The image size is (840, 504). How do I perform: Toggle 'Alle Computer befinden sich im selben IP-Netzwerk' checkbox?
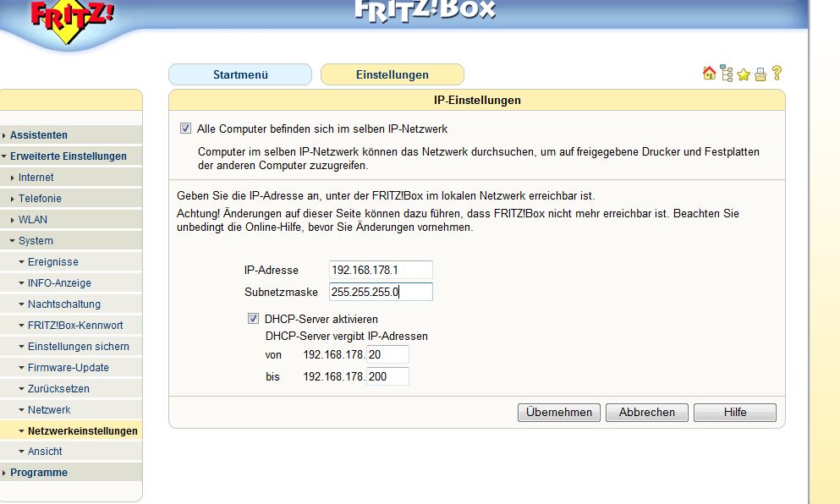pyautogui.click(x=185, y=129)
